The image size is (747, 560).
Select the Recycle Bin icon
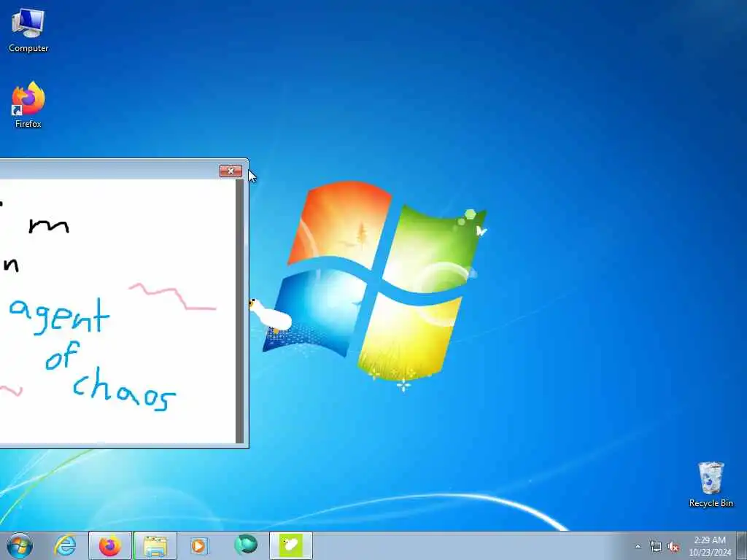click(711, 484)
